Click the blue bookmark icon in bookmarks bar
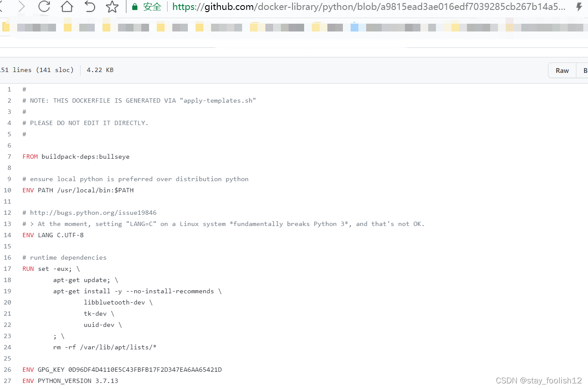Image resolution: width=588 pixels, height=389 pixels. point(355,27)
